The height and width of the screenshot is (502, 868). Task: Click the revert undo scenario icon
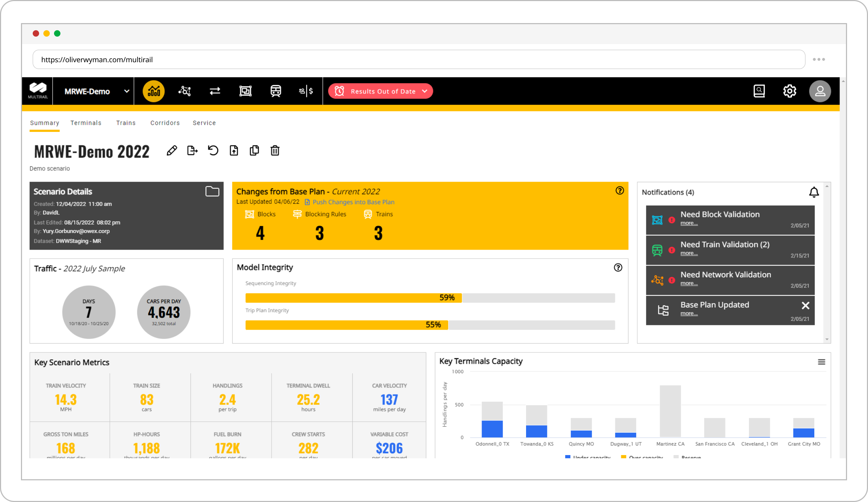pos(213,151)
